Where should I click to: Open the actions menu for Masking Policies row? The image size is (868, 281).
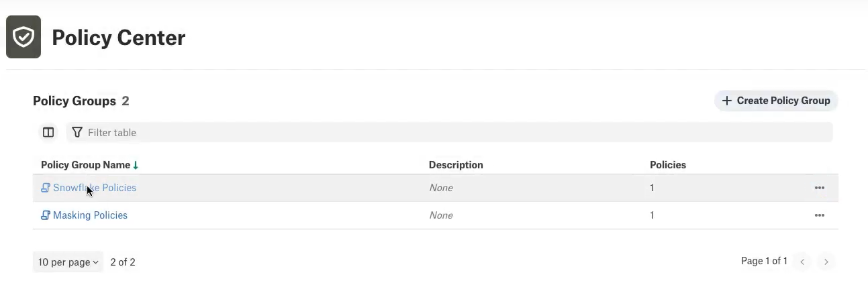click(819, 215)
